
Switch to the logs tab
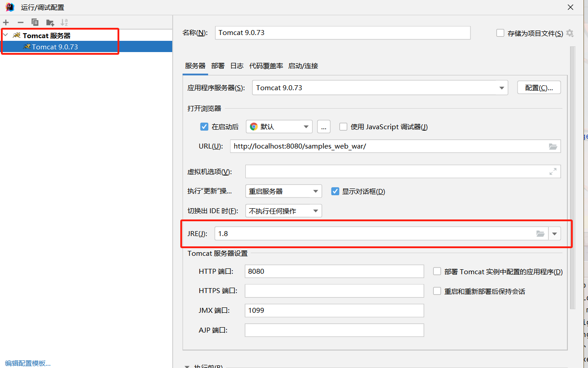pos(237,66)
